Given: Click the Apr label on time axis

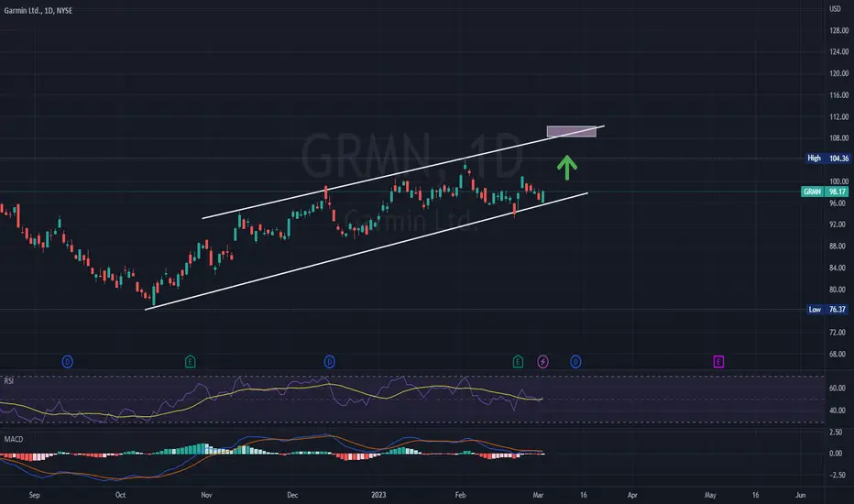Looking at the screenshot, I should pos(632,495).
